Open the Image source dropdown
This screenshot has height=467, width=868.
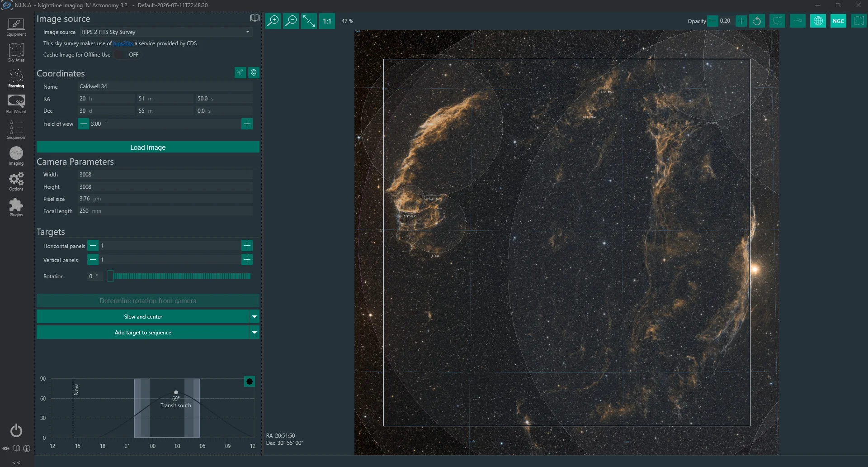165,32
